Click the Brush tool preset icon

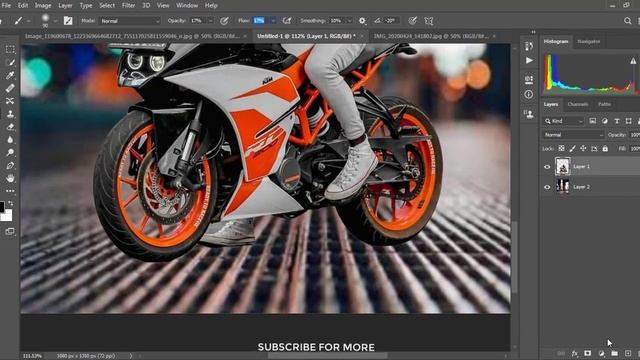coord(18,20)
